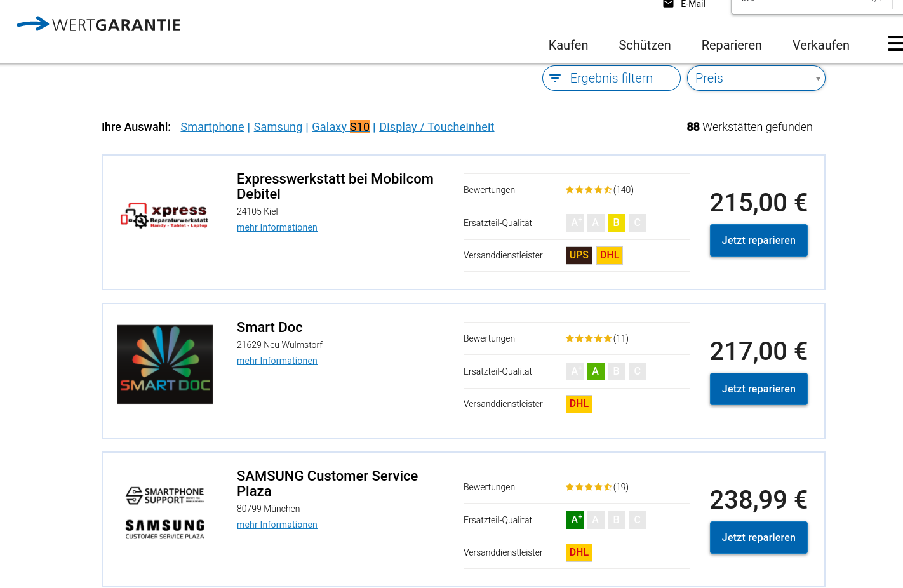903x588 pixels.
Task: Click the WERTGARANTIE logo
Action: click(98, 24)
